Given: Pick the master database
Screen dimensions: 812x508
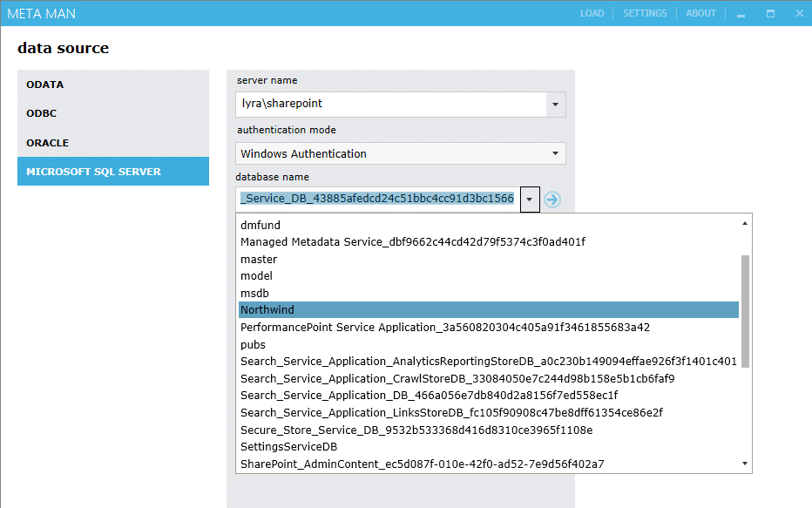Looking at the screenshot, I should click(x=489, y=259).
